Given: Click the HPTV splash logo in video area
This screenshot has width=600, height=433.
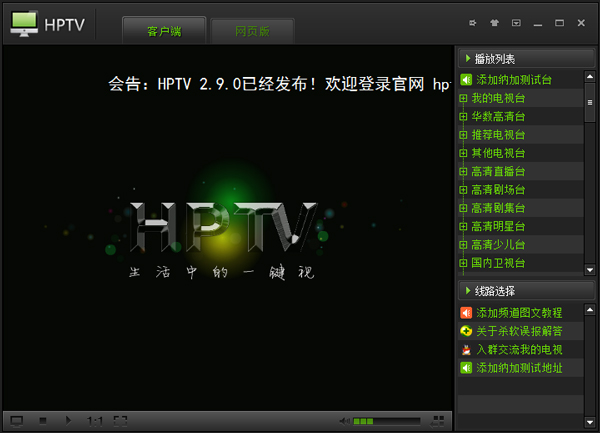Looking at the screenshot, I should point(223,227).
